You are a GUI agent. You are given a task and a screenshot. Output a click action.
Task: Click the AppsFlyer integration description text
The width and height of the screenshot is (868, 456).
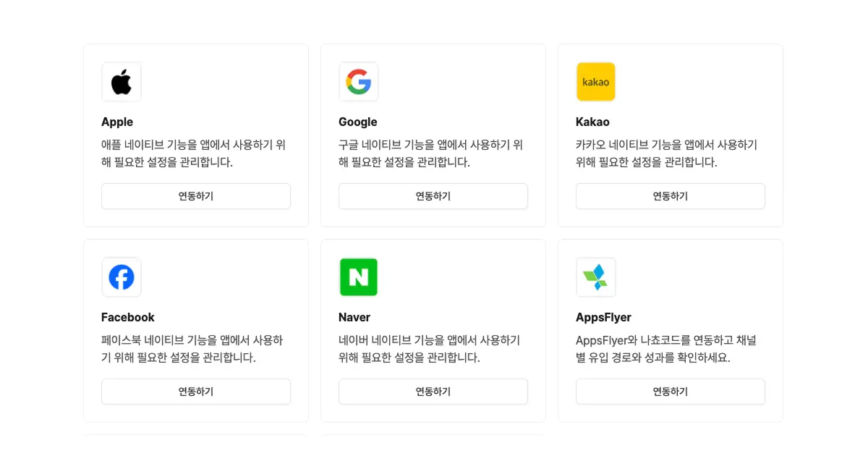665,349
